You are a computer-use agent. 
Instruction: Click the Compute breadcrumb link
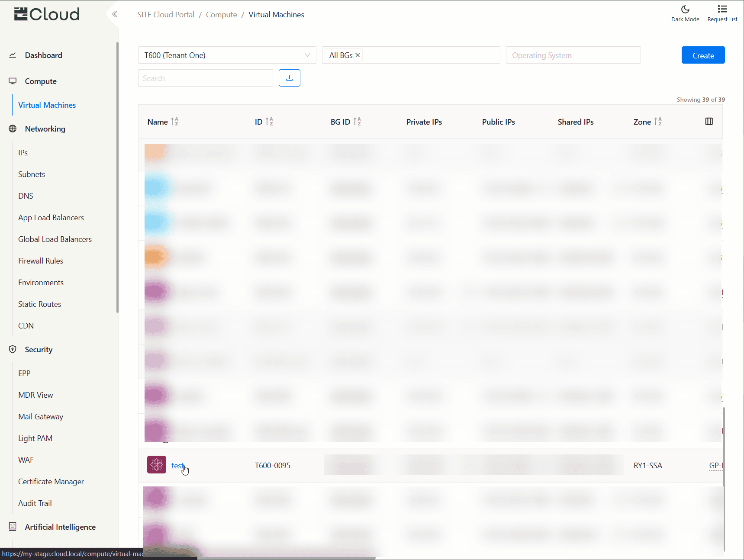pos(221,15)
